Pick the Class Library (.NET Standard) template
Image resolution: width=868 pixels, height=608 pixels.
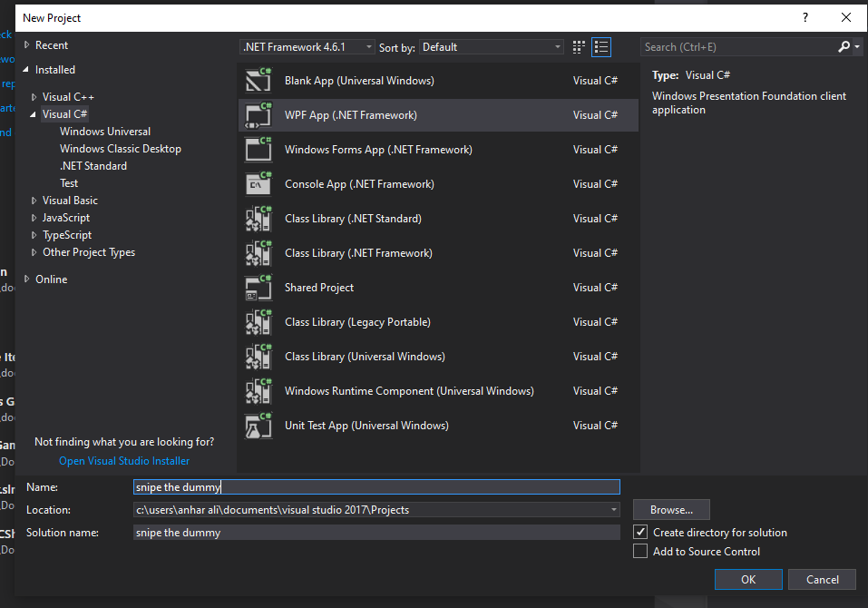[354, 218]
